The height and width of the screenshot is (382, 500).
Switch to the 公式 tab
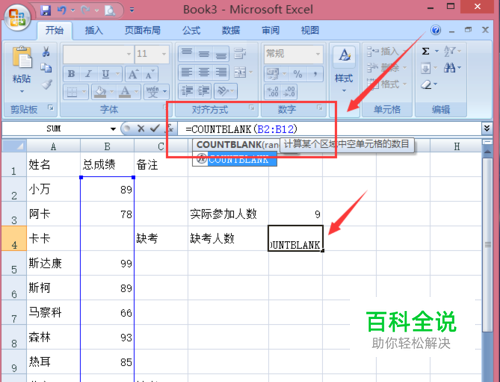191,30
